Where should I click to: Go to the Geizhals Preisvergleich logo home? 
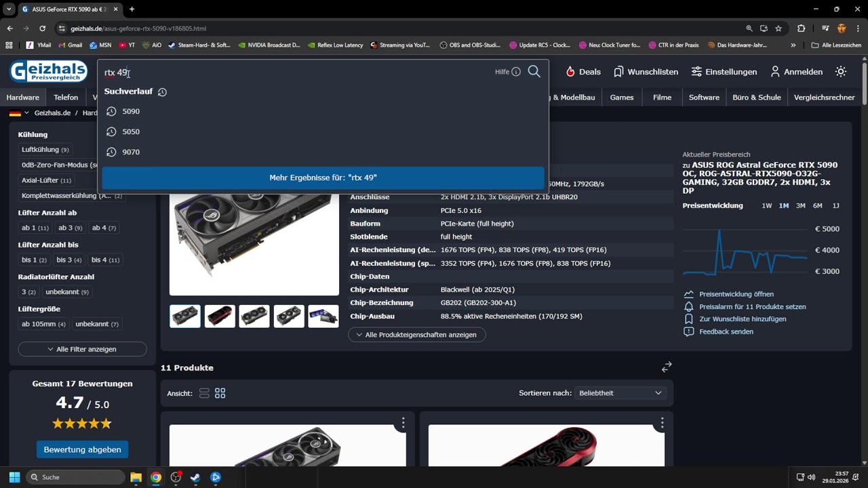pyautogui.click(x=48, y=72)
